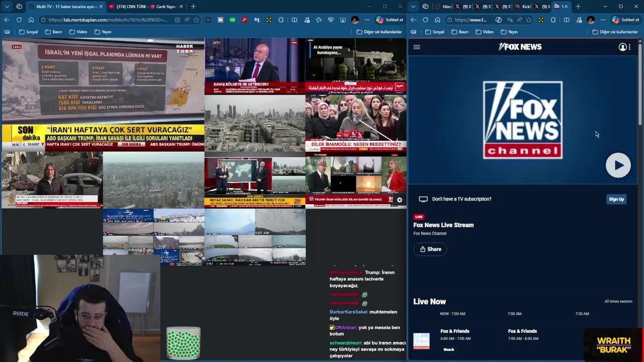Open the Extensions puzzle icon in the Fox News window
Image resolution: width=644 pixels, height=362 pixels.
553,20
